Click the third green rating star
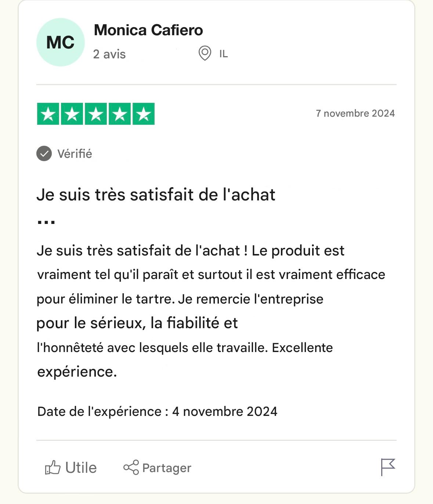The image size is (433, 504). click(x=96, y=114)
